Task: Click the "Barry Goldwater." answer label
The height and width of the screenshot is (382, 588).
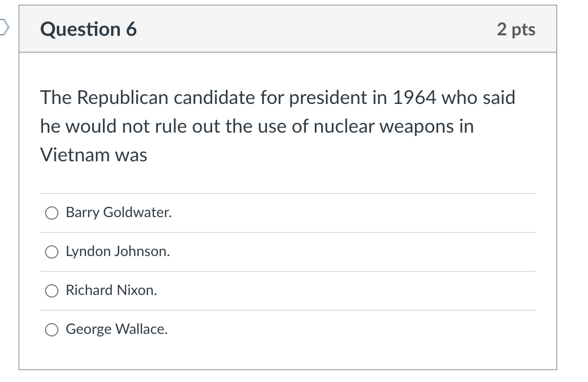Action: tap(118, 213)
